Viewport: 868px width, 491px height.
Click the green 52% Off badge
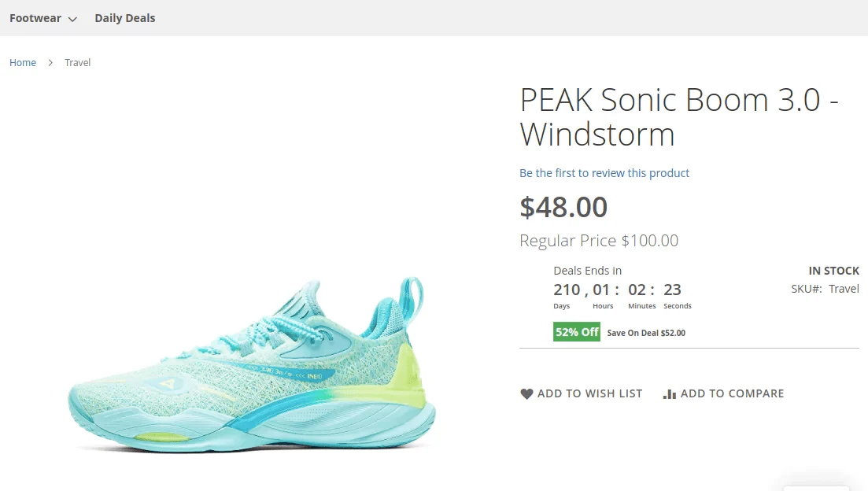(577, 332)
